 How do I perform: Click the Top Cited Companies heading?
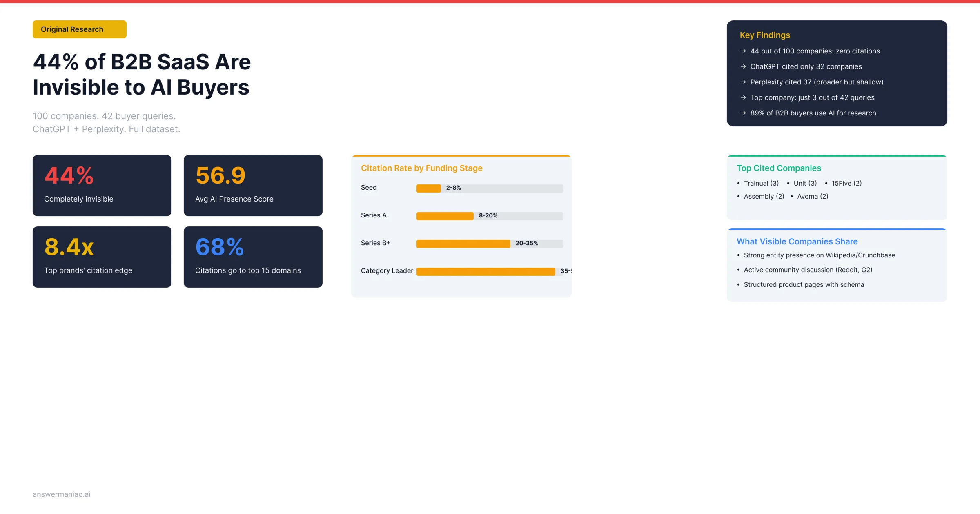click(x=779, y=168)
